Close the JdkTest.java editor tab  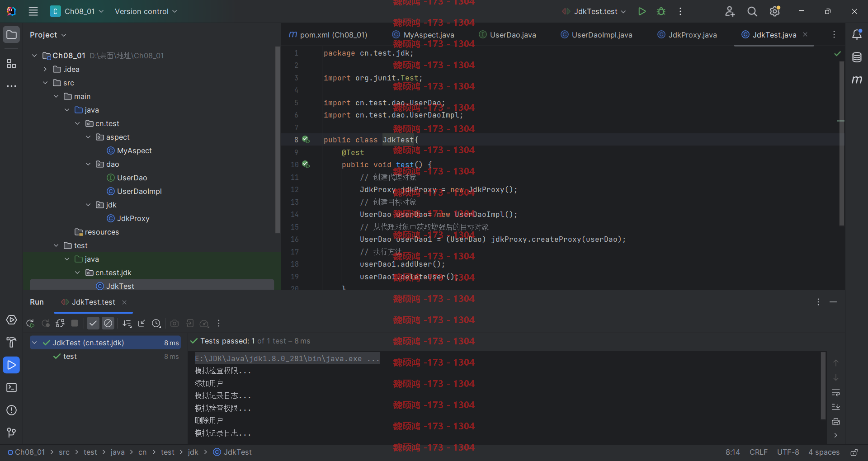pos(805,34)
